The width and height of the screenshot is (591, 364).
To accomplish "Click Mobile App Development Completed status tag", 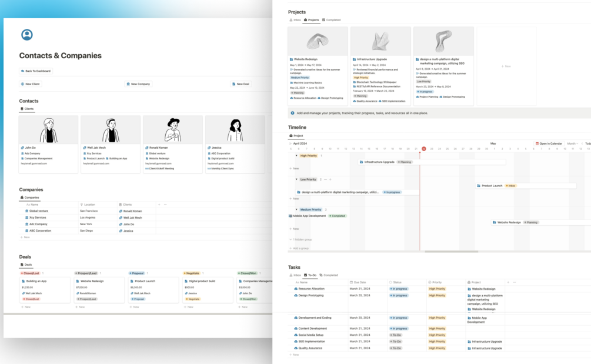I will 338,216.
